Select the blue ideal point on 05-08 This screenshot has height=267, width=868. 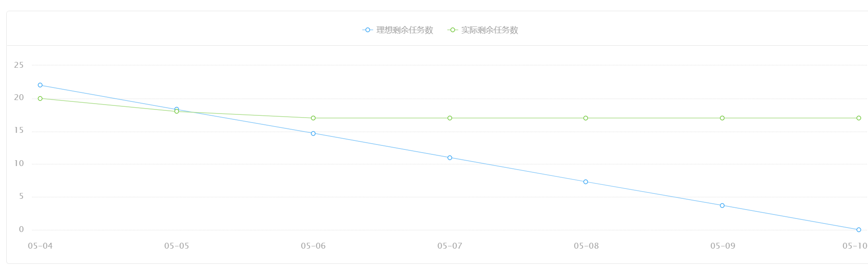(585, 182)
